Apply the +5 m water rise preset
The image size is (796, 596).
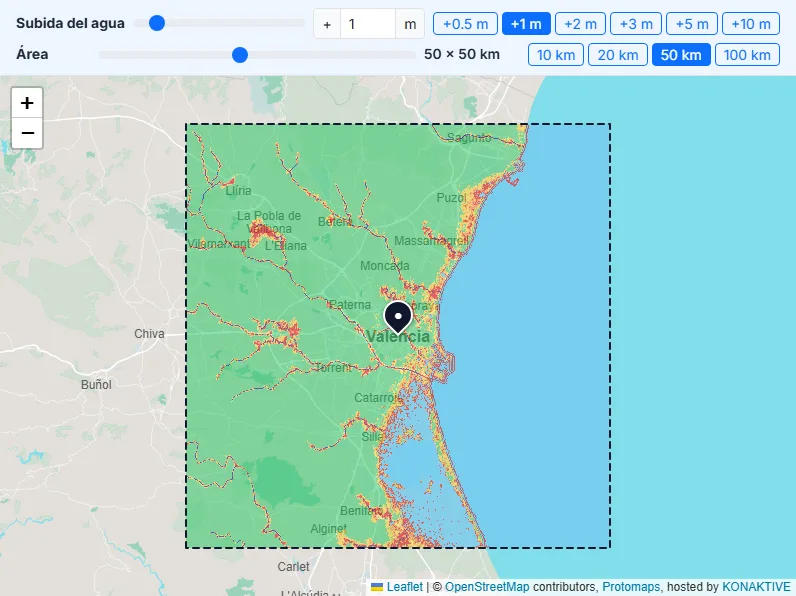(691, 24)
